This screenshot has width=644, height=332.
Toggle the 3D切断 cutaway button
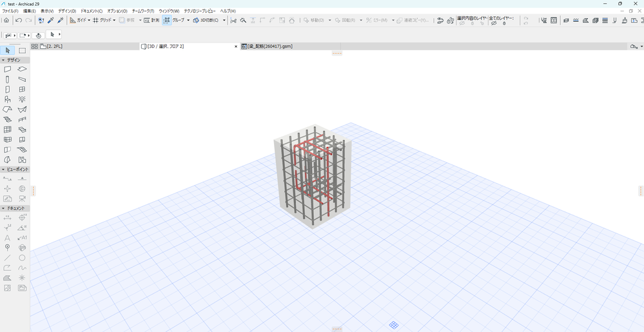pos(206,20)
